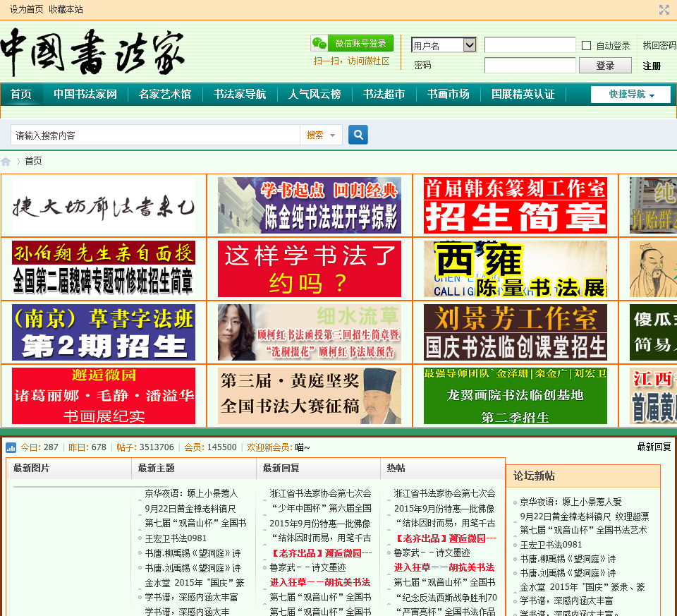Open 第七届“观音山杯”全国书法艺术 in 论坛新帖
The height and width of the screenshot is (616, 677).
[x=583, y=531]
